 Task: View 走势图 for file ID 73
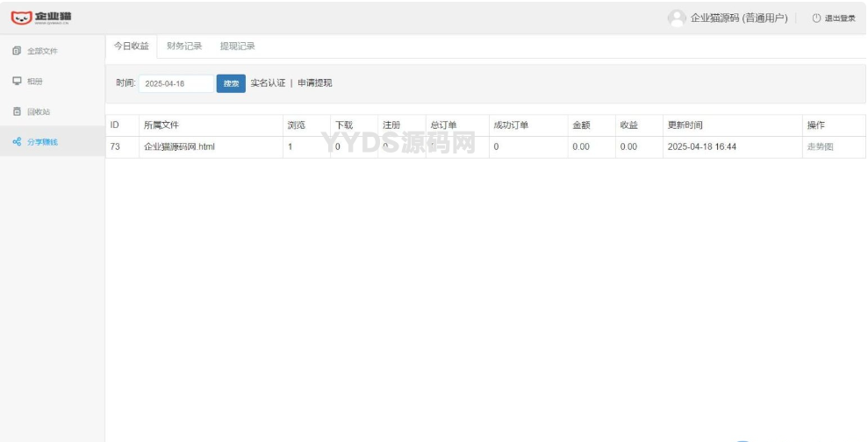tap(820, 147)
